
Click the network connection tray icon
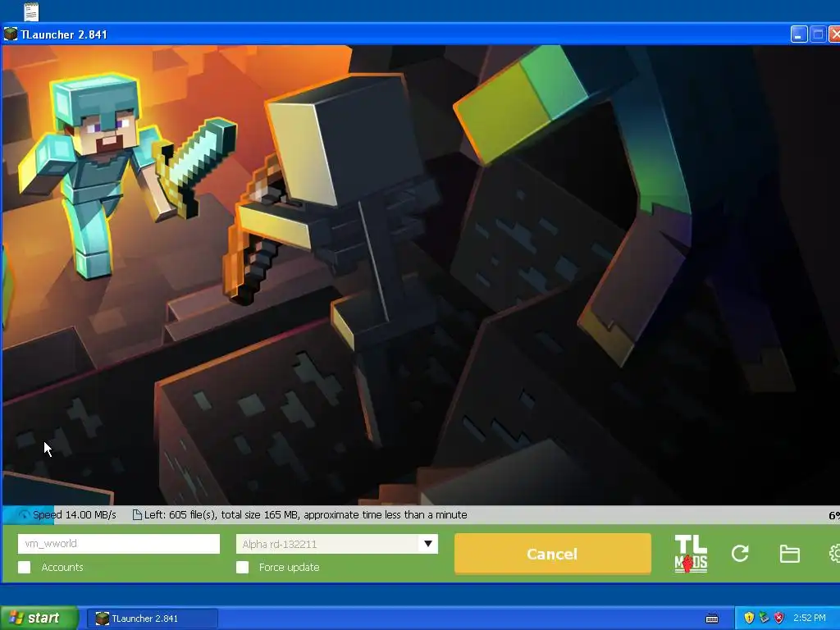[764, 619]
